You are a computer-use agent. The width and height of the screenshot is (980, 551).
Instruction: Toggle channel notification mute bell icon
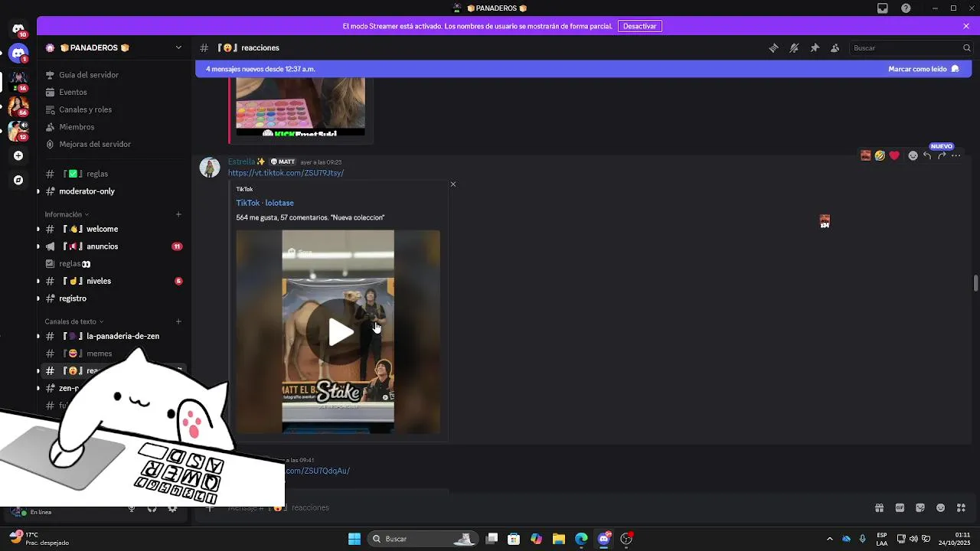click(x=794, y=47)
